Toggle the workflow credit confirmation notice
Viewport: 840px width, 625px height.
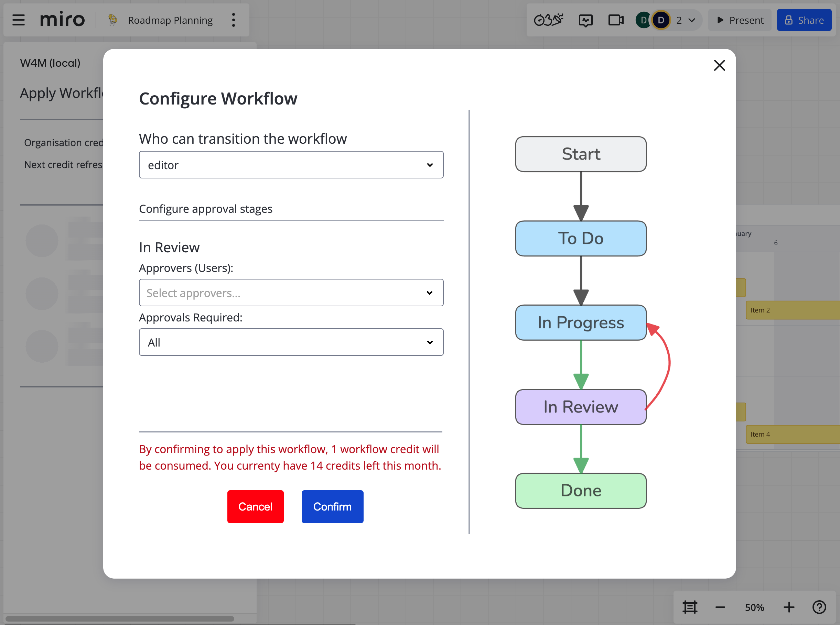[289, 458]
